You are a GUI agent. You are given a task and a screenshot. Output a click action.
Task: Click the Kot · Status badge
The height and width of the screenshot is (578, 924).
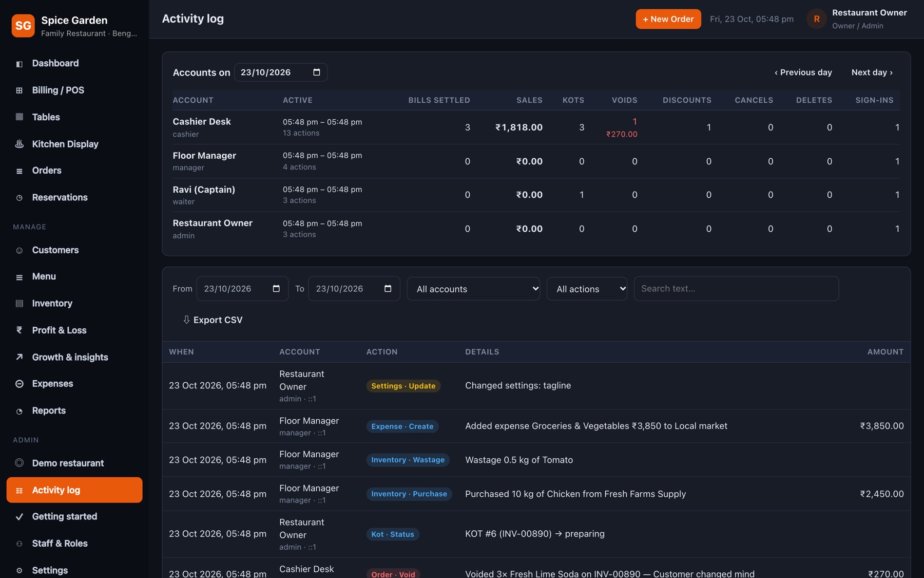pos(393,534)
